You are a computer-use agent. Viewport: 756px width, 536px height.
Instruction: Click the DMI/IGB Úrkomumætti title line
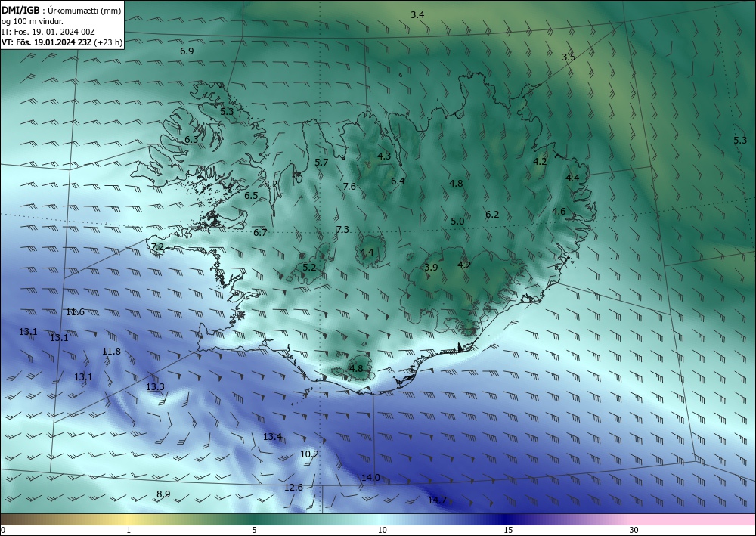(61, 11)
